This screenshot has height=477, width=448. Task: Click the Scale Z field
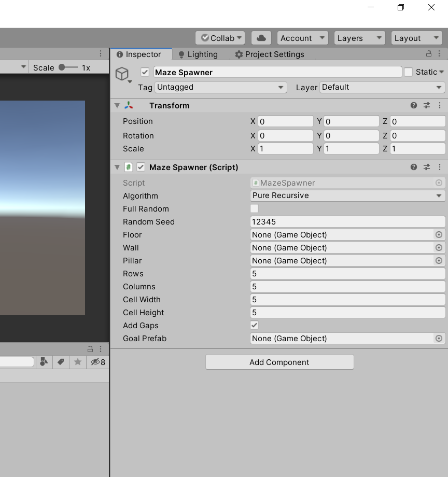418,149
